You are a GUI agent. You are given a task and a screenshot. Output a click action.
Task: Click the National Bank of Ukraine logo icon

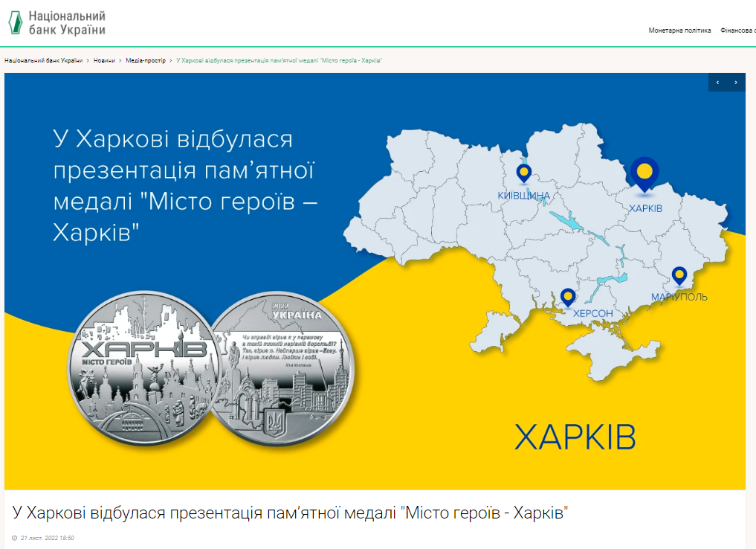click(x=15, y=22)
